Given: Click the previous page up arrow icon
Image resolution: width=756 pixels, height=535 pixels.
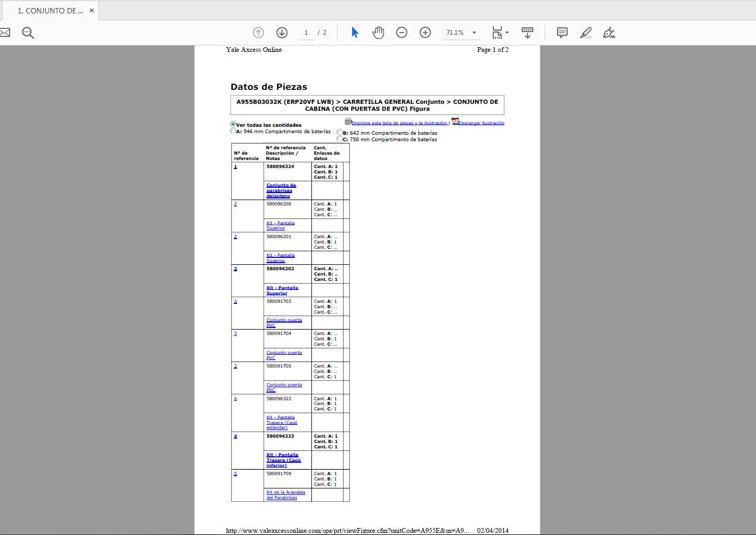Looking at the screenshot, I should point(258,33).
